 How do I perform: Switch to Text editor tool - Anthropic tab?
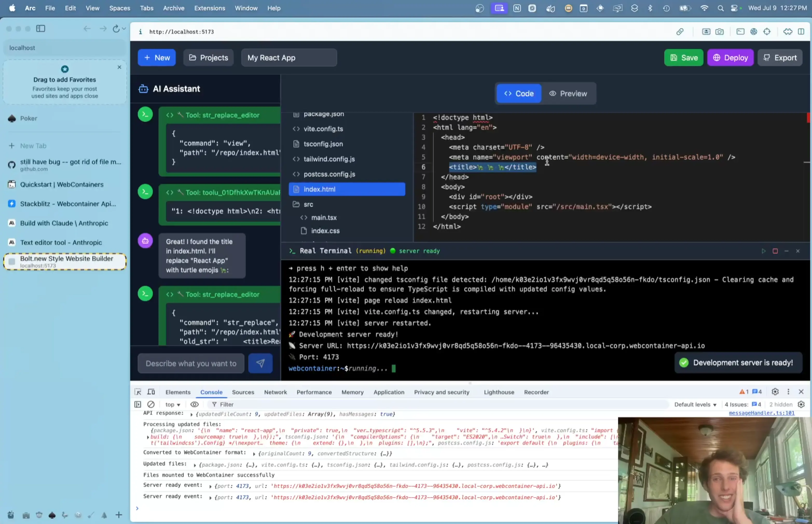[x=65, y=242]
